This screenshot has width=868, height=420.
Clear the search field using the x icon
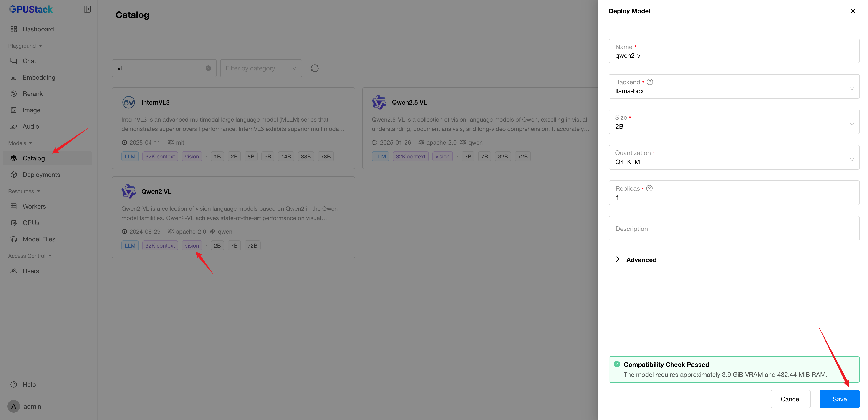pyautogui.click(x=208, y=68)
